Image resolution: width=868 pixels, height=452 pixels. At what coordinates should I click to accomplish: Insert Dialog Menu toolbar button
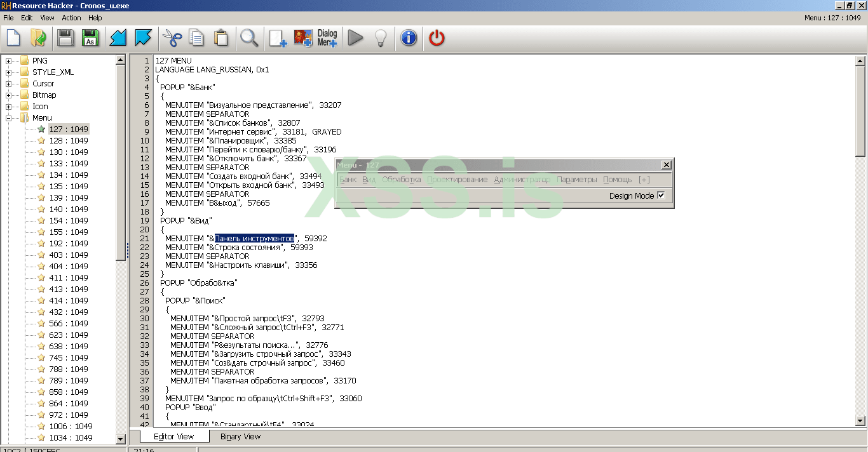tap(327, 38)
